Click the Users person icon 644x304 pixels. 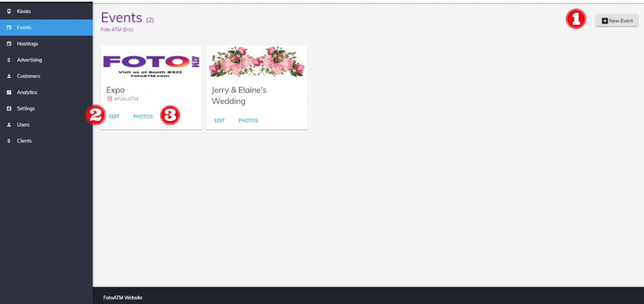(9, 125)
